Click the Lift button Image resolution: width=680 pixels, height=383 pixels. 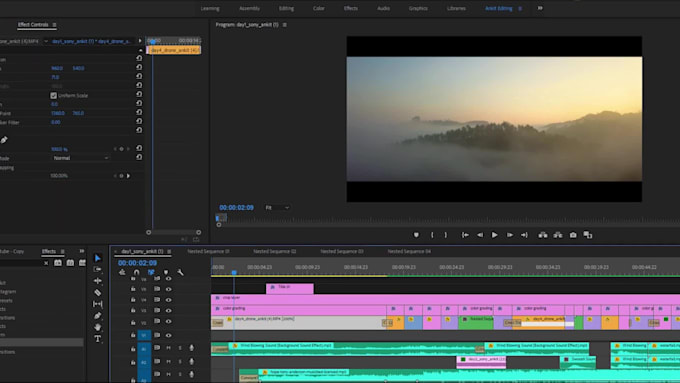(x=543, y=235)
